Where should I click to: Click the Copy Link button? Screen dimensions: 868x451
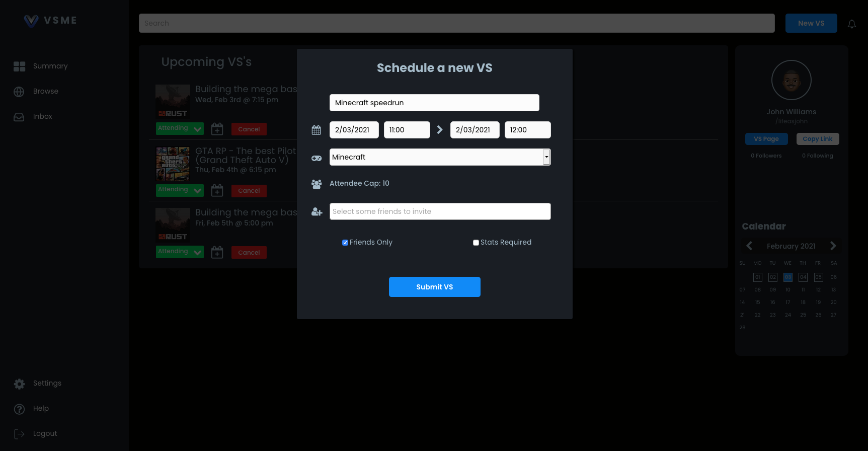pyautogui.click(x=818, y=139)
